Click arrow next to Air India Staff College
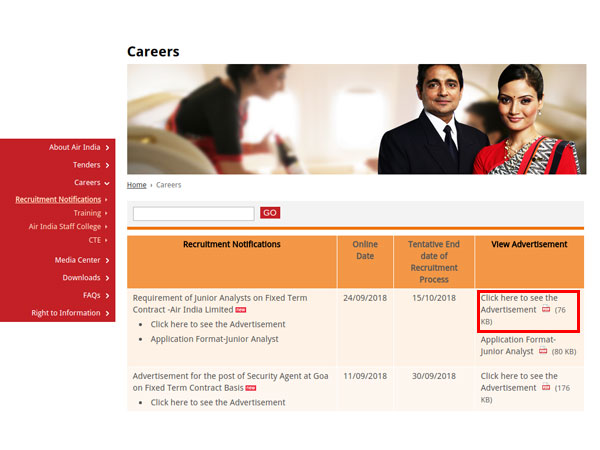 [x=106, y=227]
